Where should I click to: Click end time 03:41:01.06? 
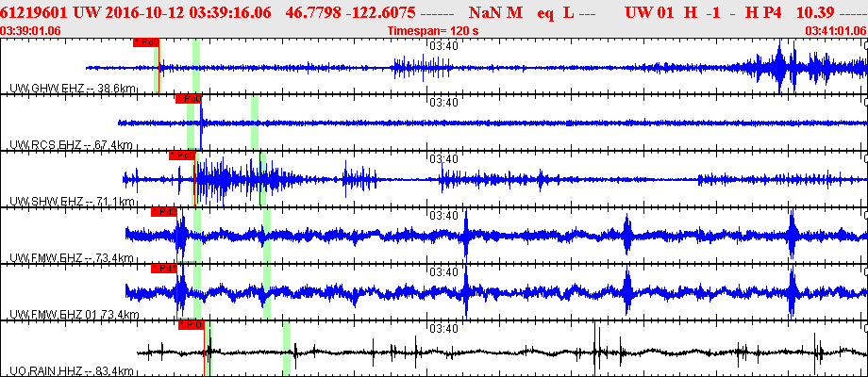click(837, 30)
